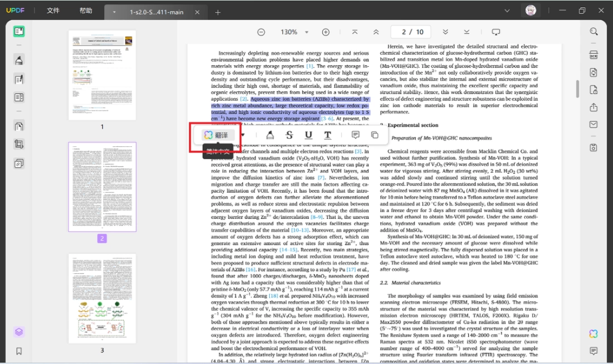Open the tab list dropdown arrow
613x364 pixels.
114,12
